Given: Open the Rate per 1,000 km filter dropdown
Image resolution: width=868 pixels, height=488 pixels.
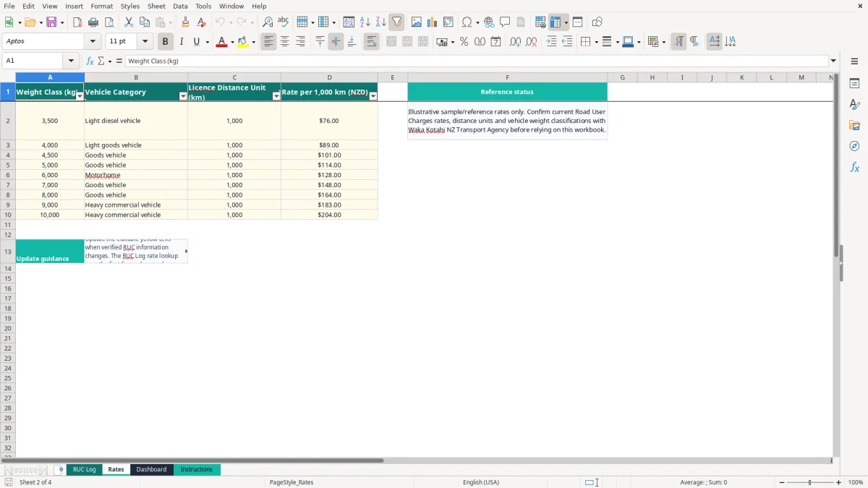Looking at the screenshot, I should point(373,96).
